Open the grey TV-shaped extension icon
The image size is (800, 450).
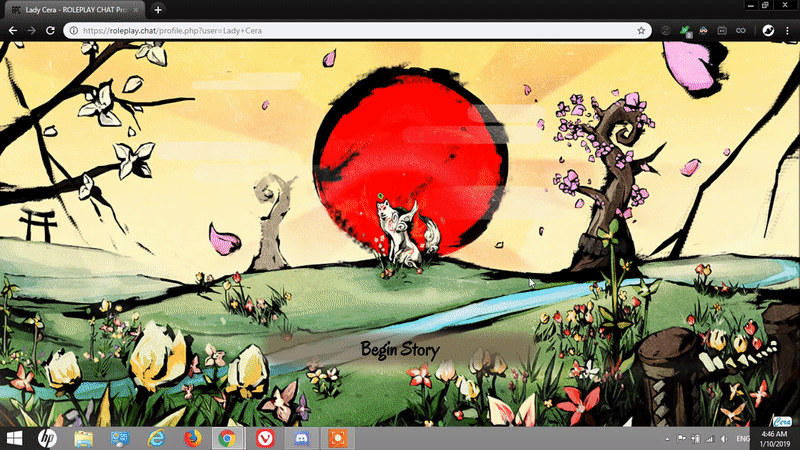pos(722,31)
